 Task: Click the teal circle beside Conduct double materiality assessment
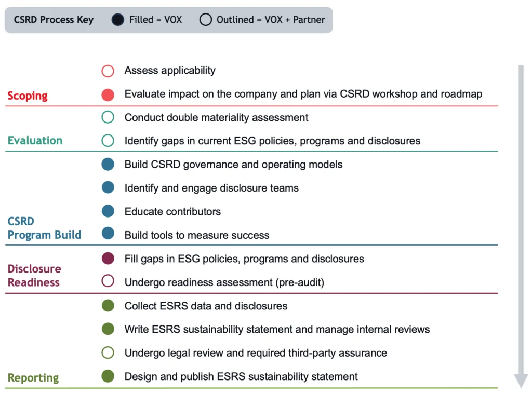coord(108,117)
